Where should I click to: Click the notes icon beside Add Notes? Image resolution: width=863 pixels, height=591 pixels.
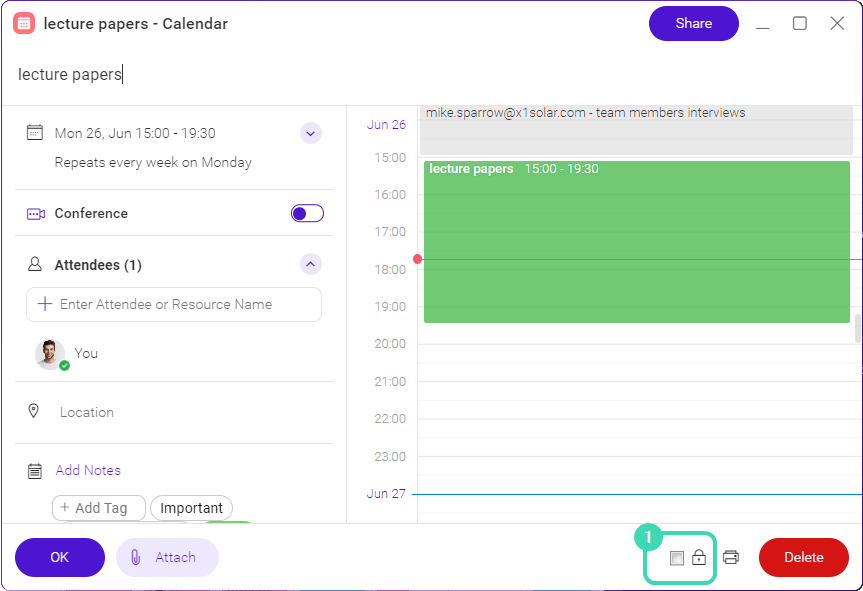pyautogui.click(x=35, y=471)
